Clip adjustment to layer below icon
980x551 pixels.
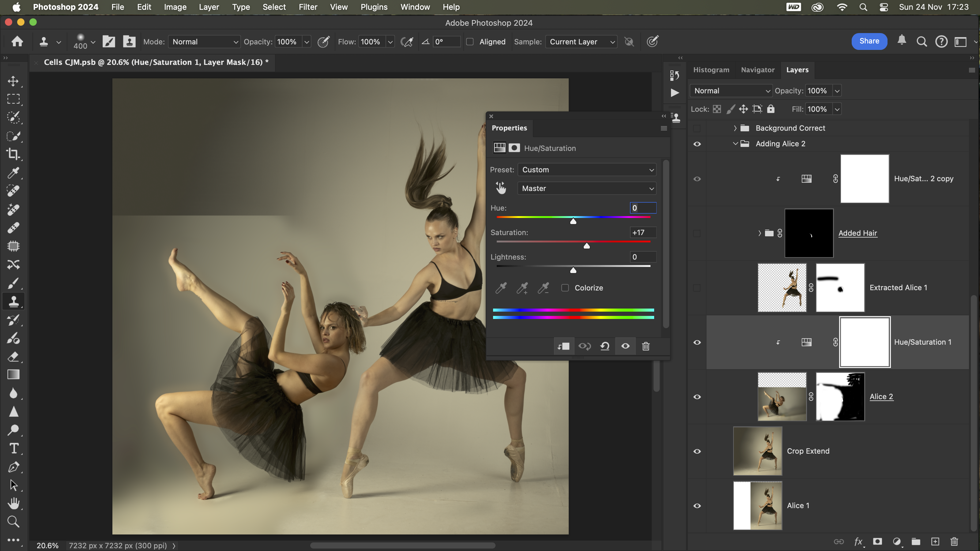point(563,346)
